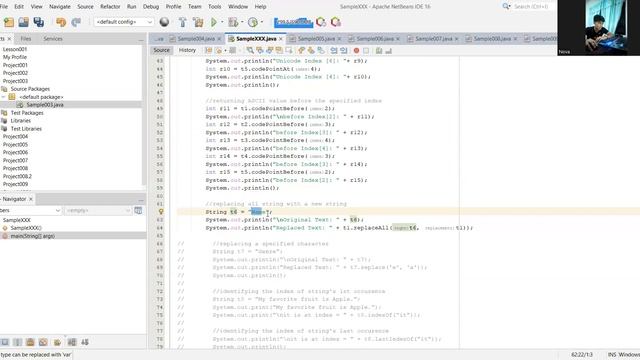640x360 pixels.
Task: Open Profile Project dropdown arrow
Action: coord(261,22)
